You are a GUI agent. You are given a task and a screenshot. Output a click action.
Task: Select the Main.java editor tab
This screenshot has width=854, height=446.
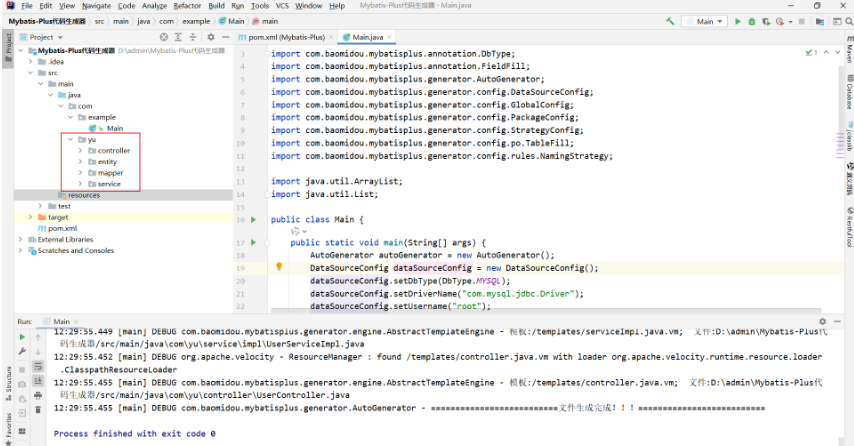[x=365, y=37]
